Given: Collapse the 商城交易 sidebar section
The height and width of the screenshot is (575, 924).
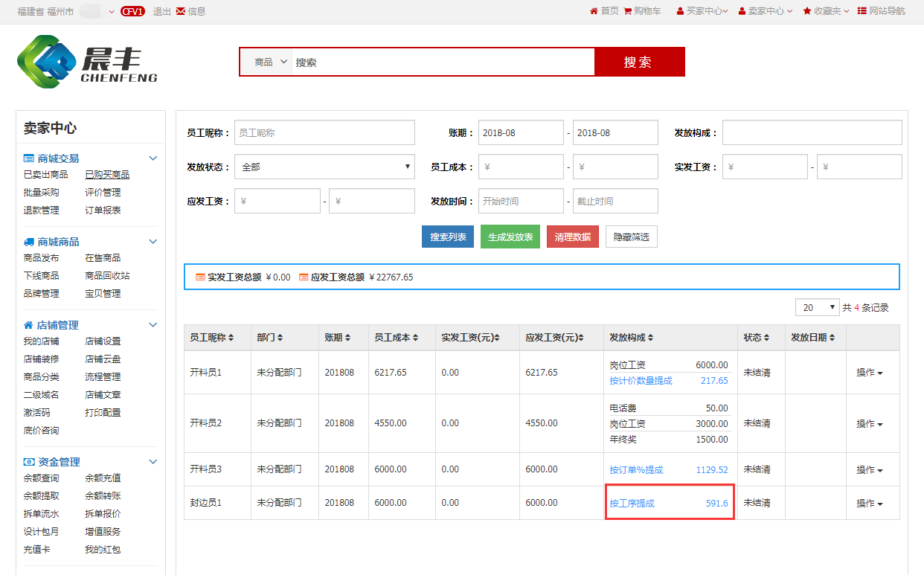Looking at the screenshot, I should click(153, 158).
